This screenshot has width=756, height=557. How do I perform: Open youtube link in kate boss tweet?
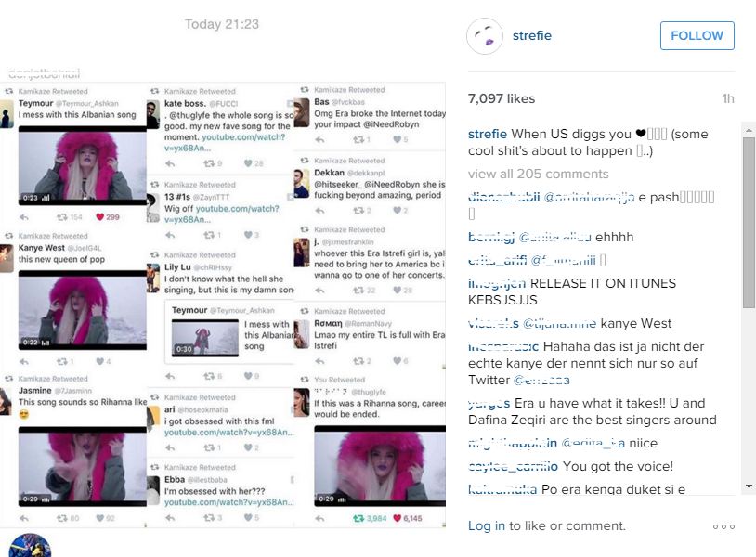click(x=225, y=143)
